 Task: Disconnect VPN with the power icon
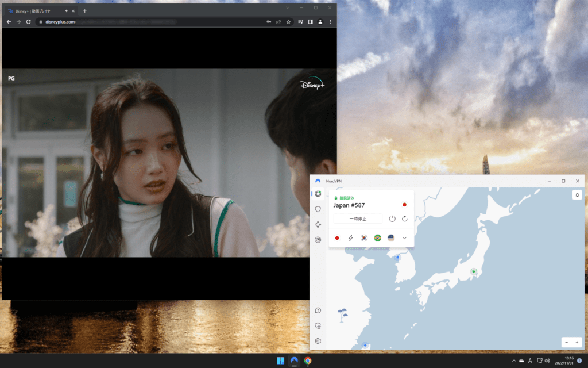(x=392, y=218)
